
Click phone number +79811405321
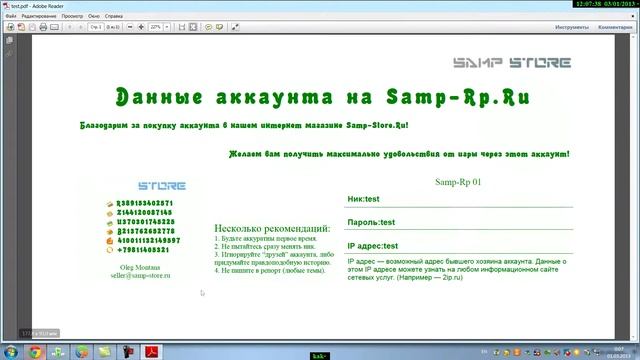tap(143, 250)
